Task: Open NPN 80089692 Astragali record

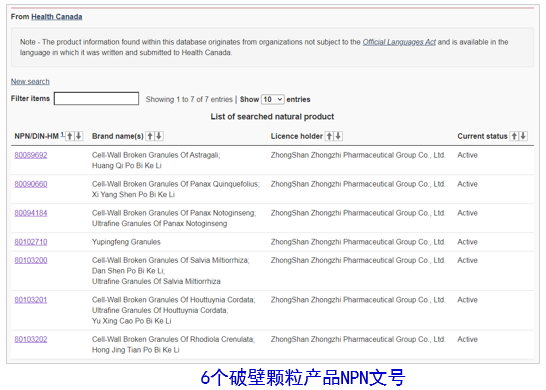Action: (31, 155)
